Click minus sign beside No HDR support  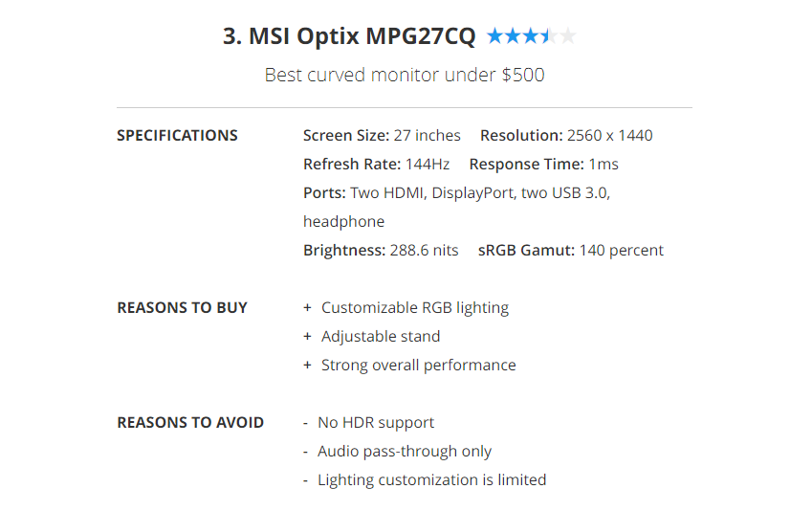305,423
